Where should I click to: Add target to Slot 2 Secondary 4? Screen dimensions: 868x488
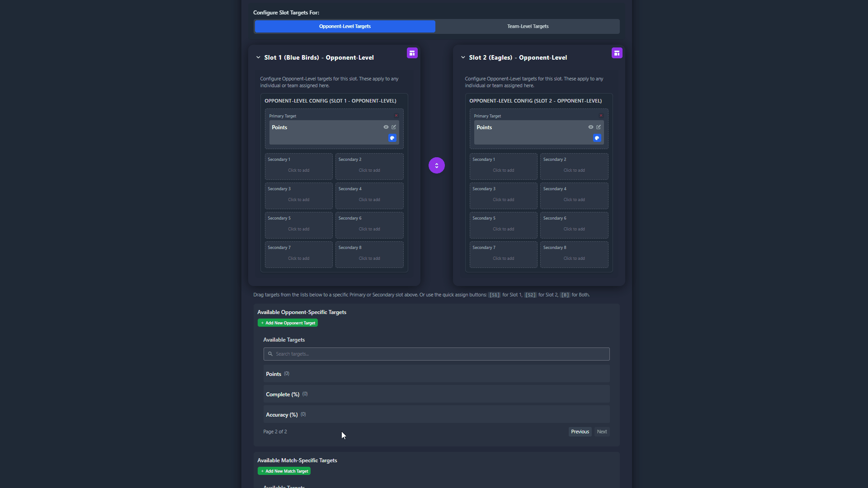pyautogui.click(x=574, y=196)
